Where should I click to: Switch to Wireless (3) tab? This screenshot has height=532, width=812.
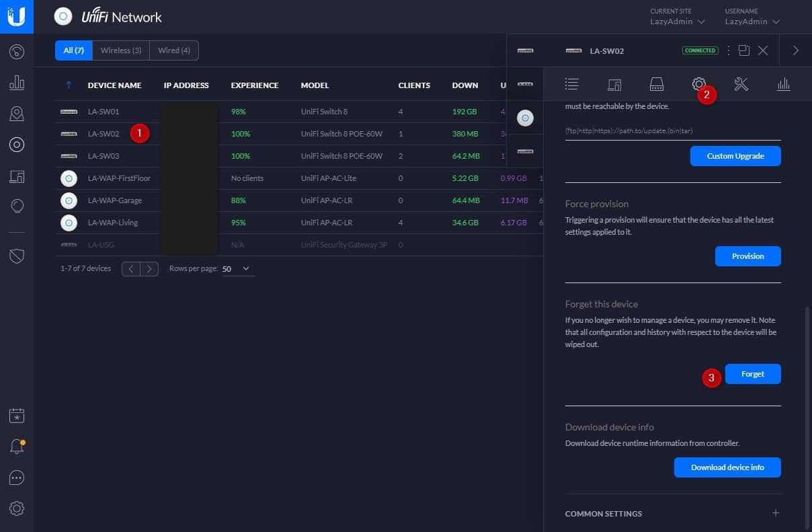[121, 50]
